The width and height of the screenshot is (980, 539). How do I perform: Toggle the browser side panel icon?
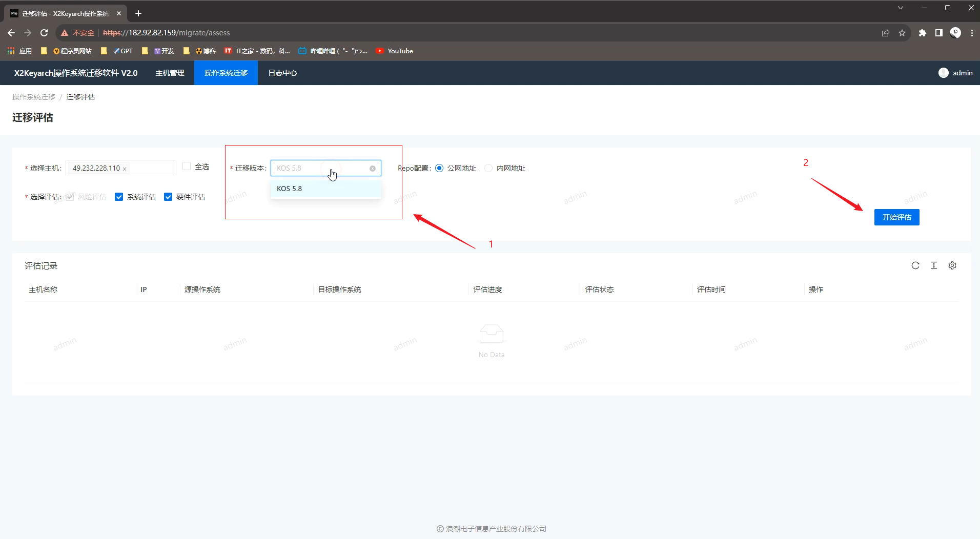(x=939, y=33)
